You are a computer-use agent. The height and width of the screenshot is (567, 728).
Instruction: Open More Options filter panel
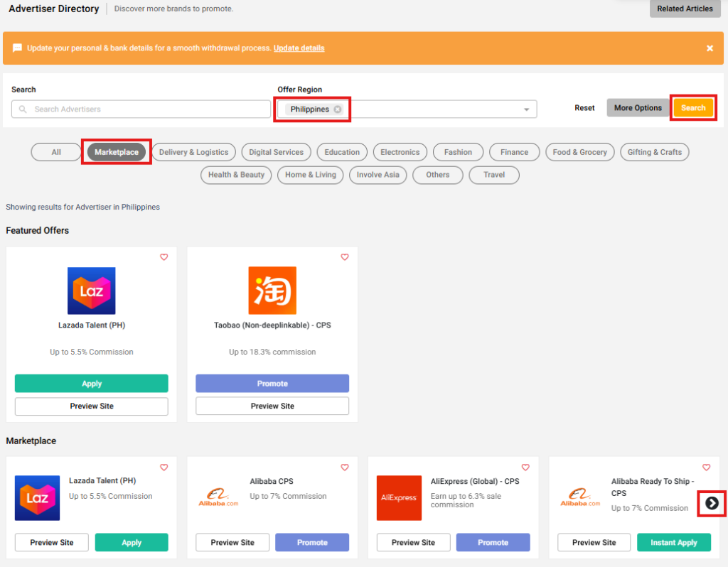click(638, 108)
